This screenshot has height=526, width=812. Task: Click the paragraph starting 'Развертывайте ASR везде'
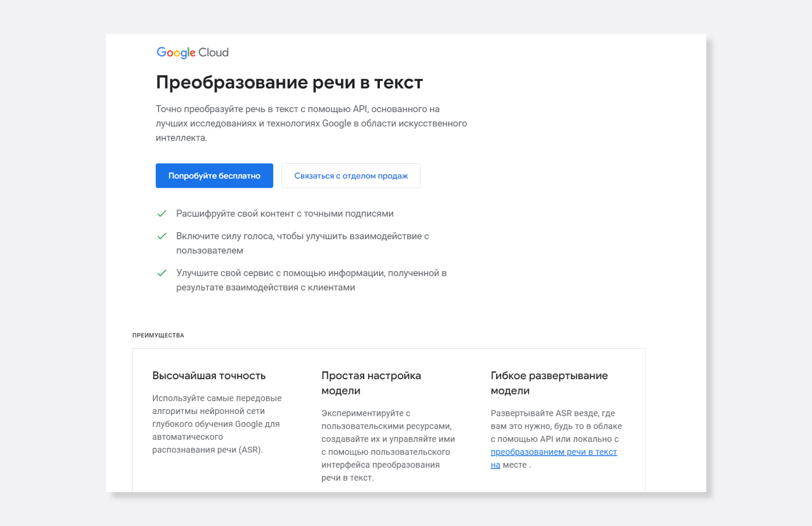pos(556,426)
